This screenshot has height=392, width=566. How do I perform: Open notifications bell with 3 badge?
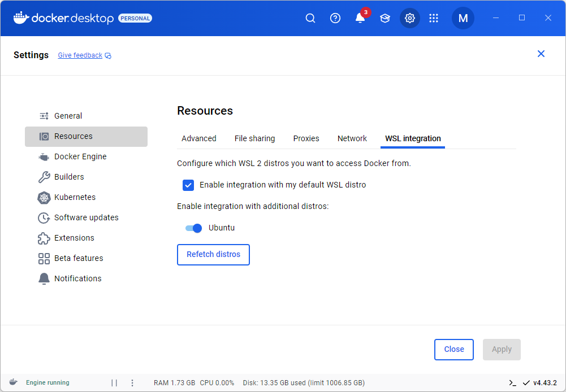click(360, 18)
